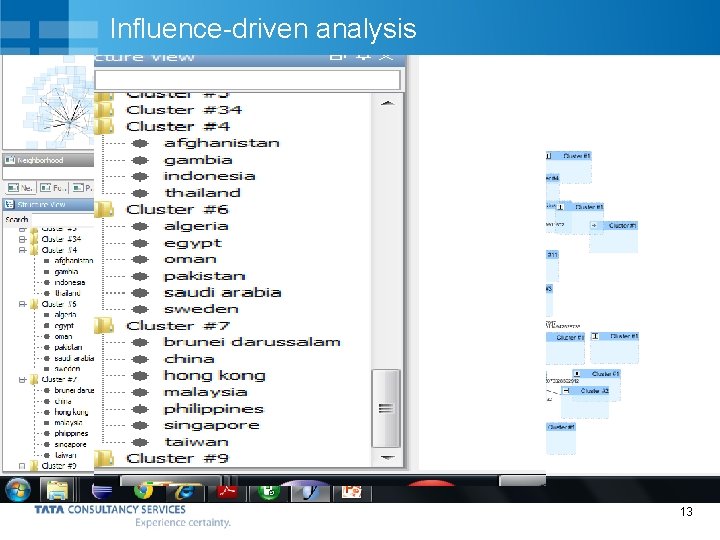Select 'pakistan' in the enlarged tree
This screenshot has height=540, width=720.
point(205,276)
